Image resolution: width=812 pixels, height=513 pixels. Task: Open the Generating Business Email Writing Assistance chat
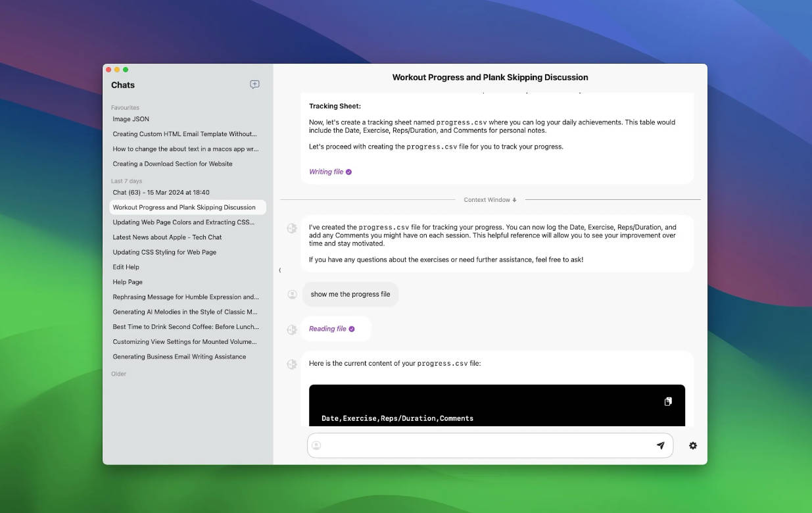179,356
